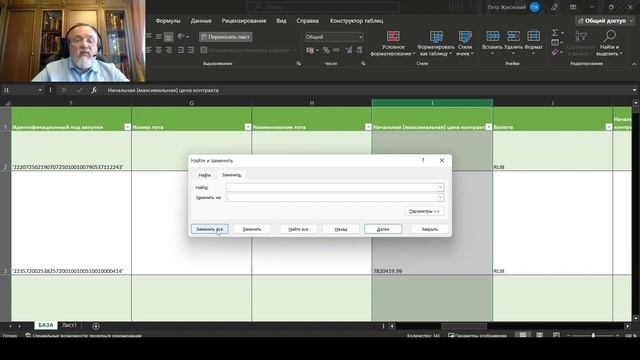Open filter dropdown for Начальная цена контракта
This screenshot has height=360, width=640.
[x=489, y=127]
